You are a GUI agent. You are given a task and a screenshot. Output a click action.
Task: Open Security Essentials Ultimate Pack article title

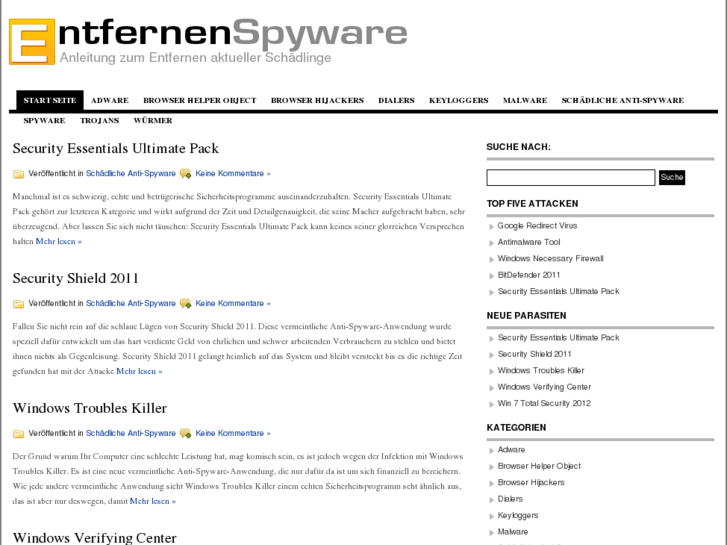(115, 148)
